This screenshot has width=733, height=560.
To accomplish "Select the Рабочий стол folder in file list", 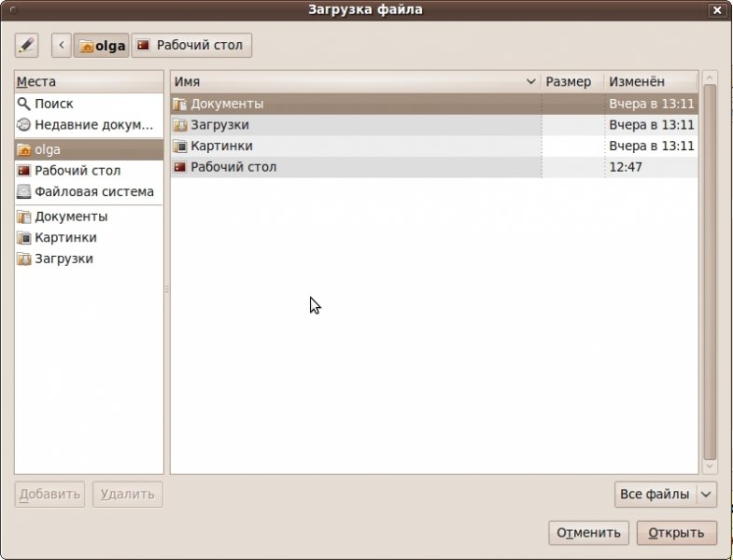I will tap(434, 167).
